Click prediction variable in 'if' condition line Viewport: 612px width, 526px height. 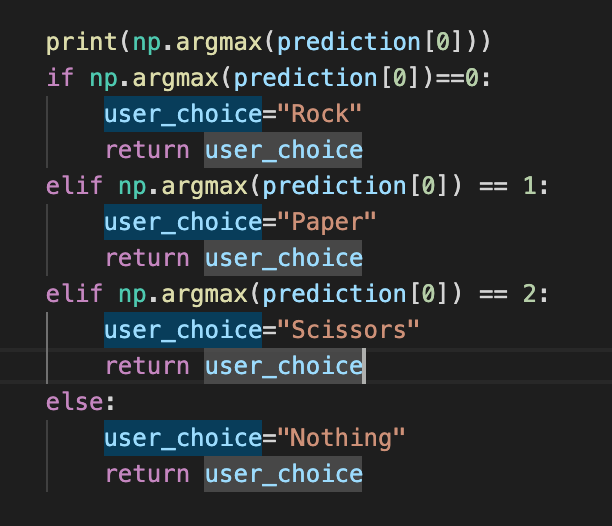(x=305, y=78)
